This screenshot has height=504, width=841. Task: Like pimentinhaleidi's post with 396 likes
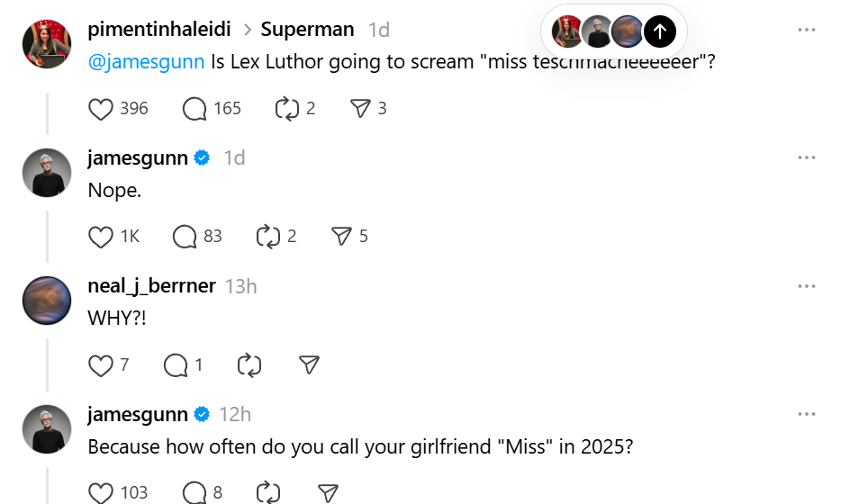pos(101,109)
